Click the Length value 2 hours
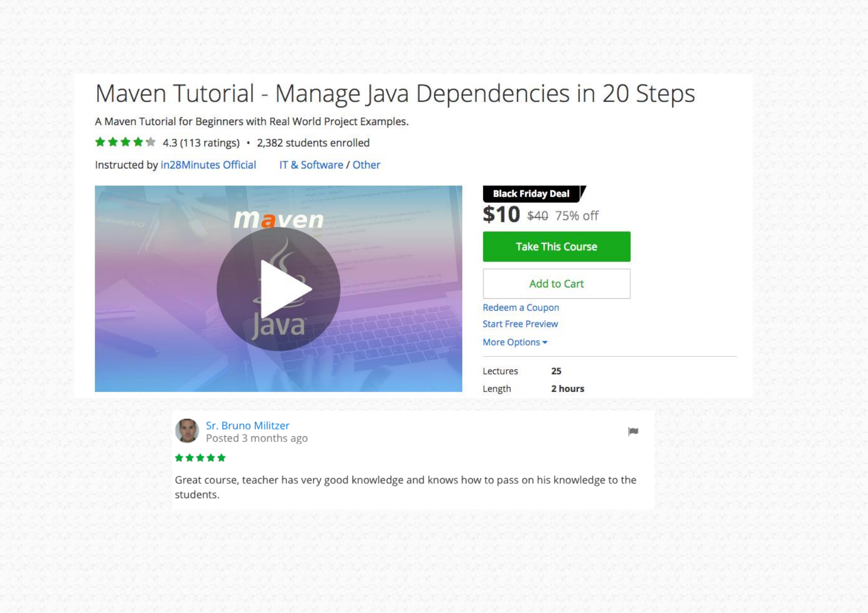 tap(567, 389)
